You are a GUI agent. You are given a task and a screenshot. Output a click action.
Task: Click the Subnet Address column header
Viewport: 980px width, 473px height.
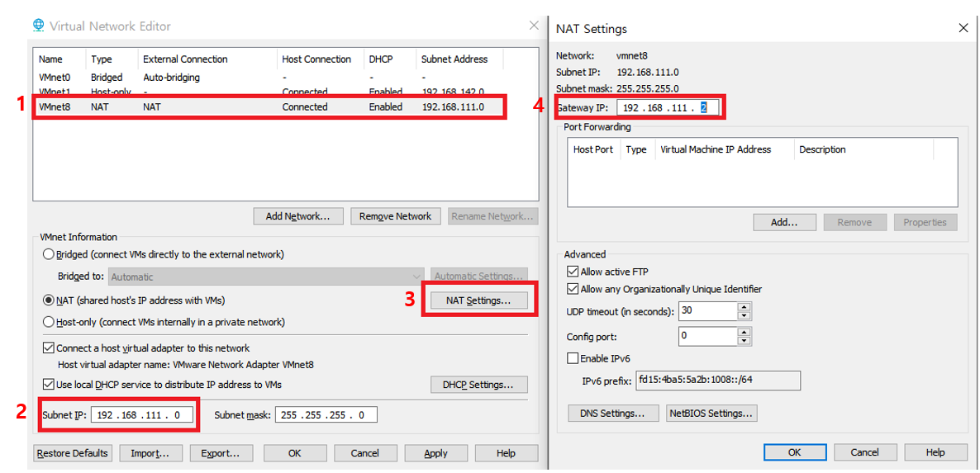(459, 59)
